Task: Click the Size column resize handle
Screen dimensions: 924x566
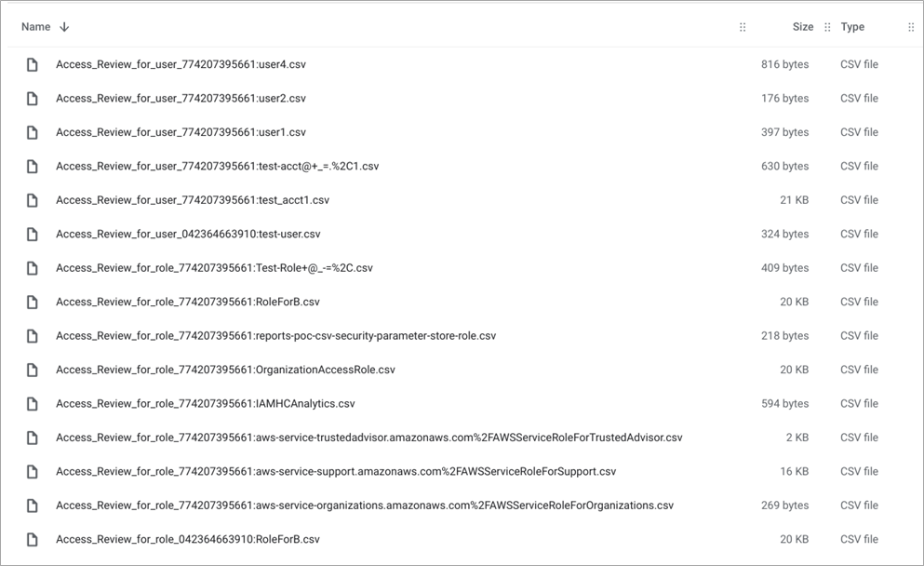Action: click(x=827, y=27)
